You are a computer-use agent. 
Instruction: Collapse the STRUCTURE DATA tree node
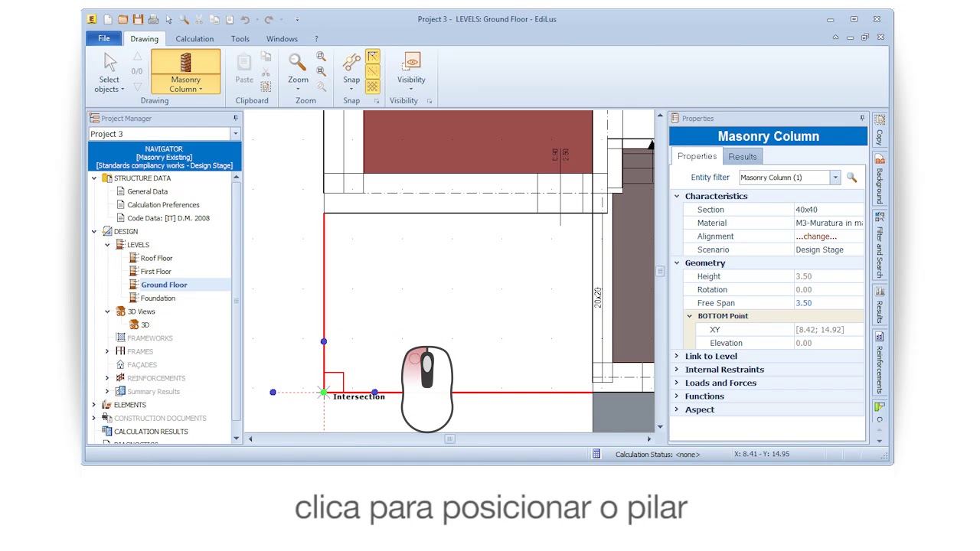tap(94, 178)
